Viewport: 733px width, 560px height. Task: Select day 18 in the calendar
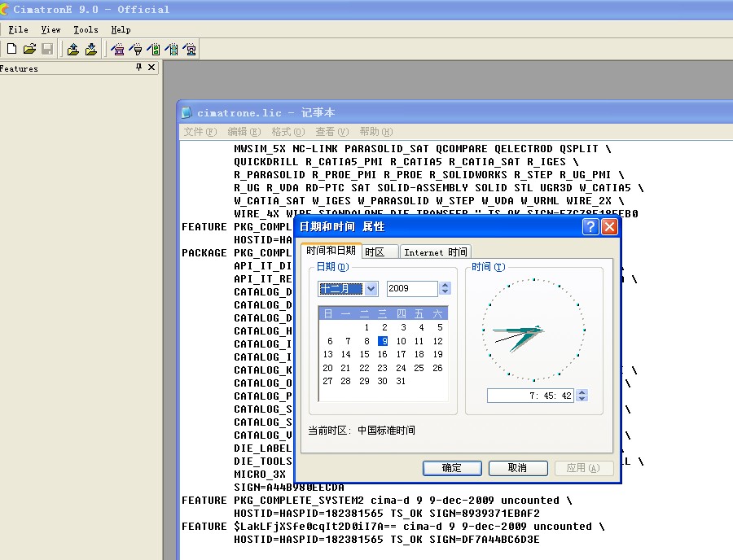point(419,354)
